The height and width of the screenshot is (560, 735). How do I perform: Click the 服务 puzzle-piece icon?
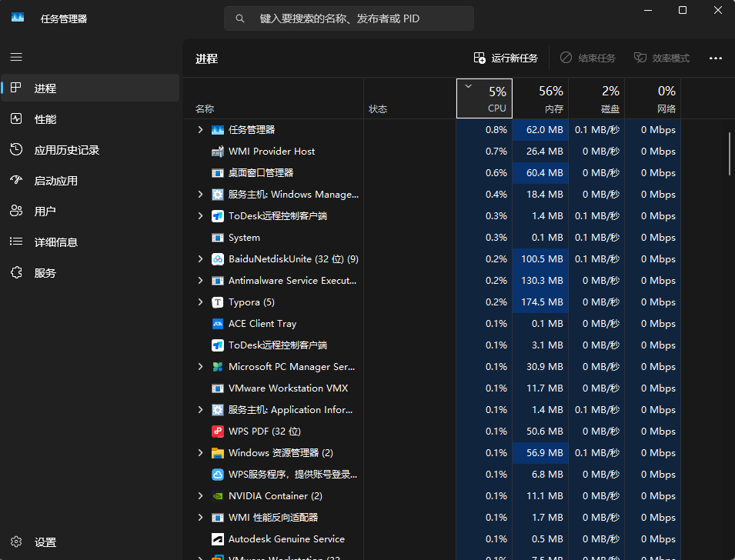pos(16,272)
